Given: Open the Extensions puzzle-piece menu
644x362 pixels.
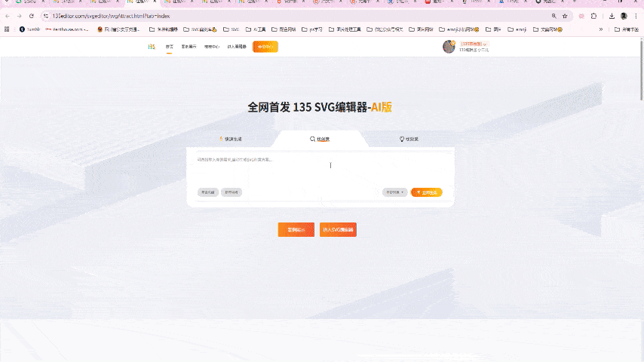Looking at the screenshot, I should tap(593, 16).
